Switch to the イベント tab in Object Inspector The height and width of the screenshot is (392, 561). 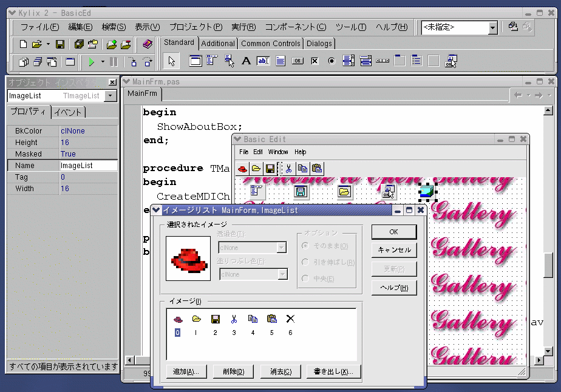68,112
